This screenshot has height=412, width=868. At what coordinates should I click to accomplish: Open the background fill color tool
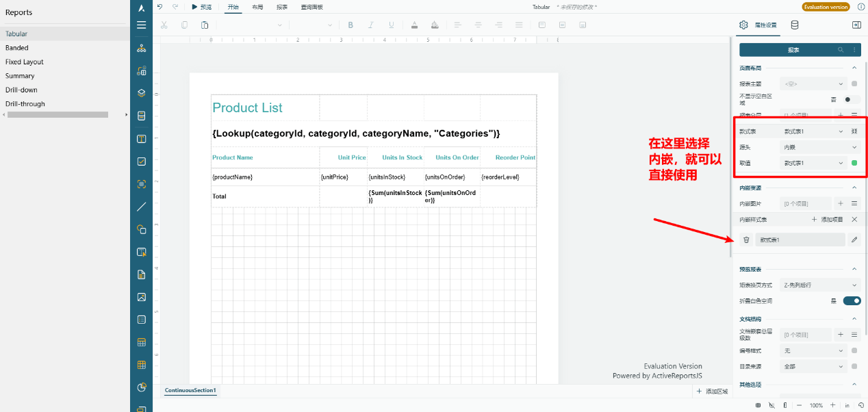tap(435, 25)
